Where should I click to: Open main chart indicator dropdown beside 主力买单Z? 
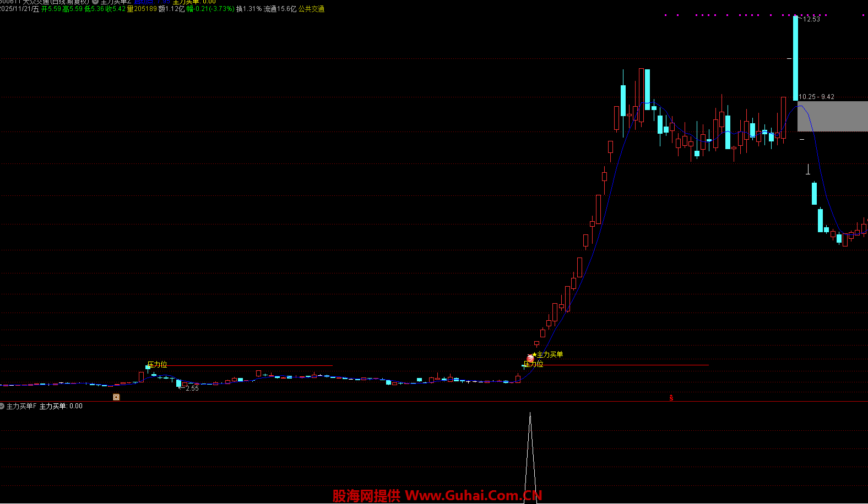[95, 2]
